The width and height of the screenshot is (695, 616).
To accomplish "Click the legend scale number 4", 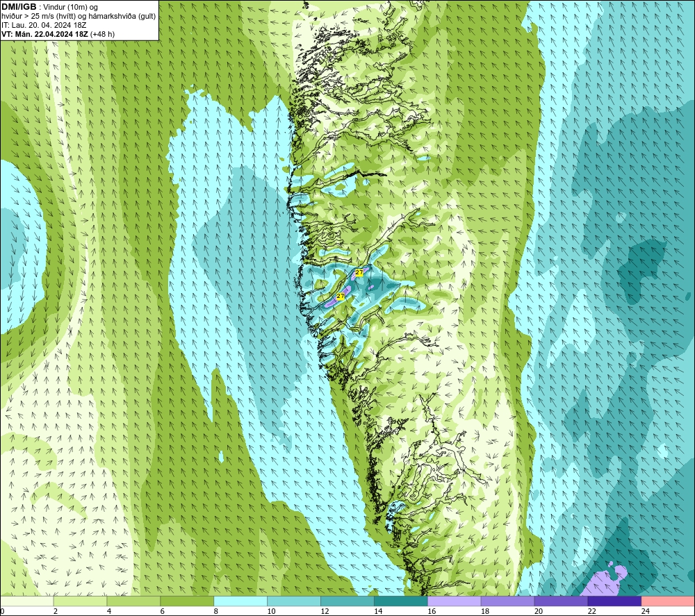I will (x=109, y=611).
